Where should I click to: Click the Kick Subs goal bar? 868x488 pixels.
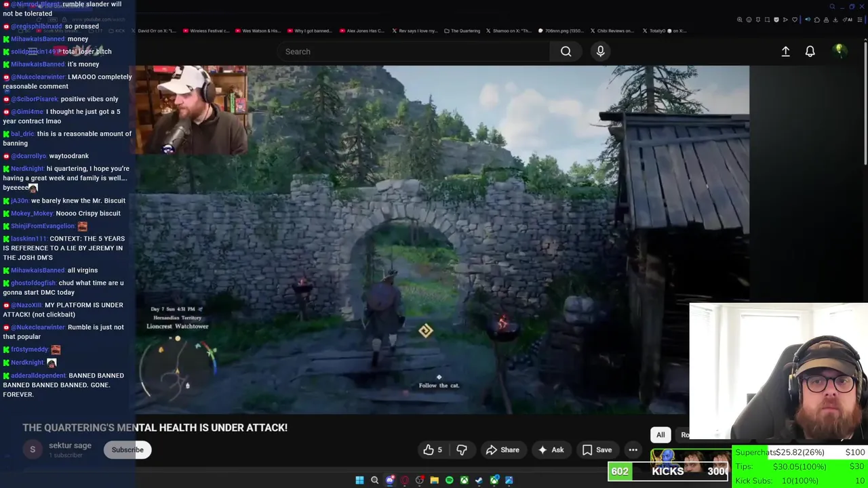click(x=800, y=481)
